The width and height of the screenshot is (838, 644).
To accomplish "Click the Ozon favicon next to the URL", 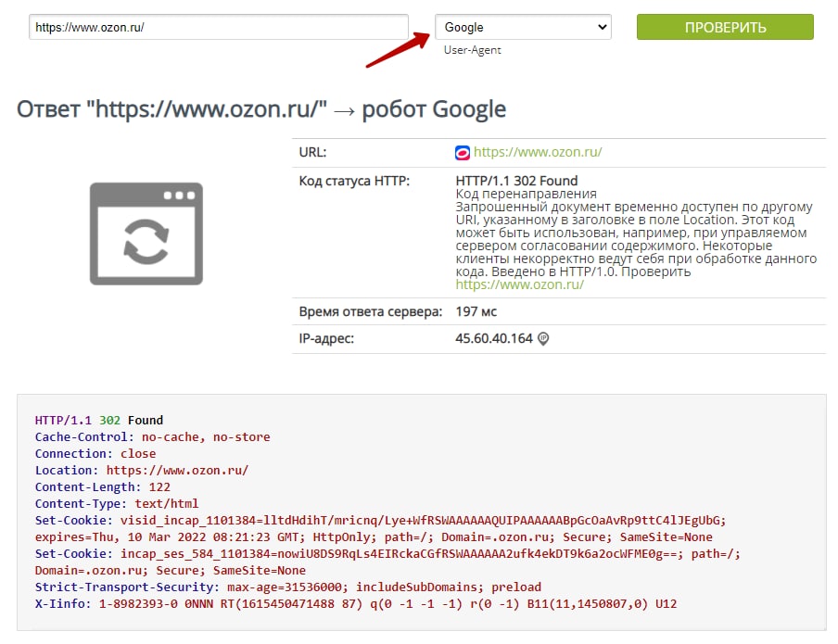I will tap(463, 153).
